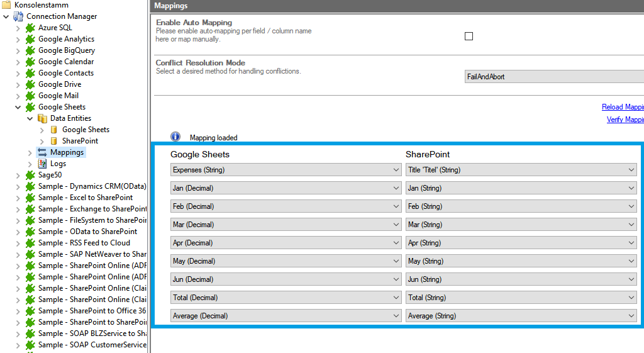Select the Data Entities folder icon

point(42,118)
